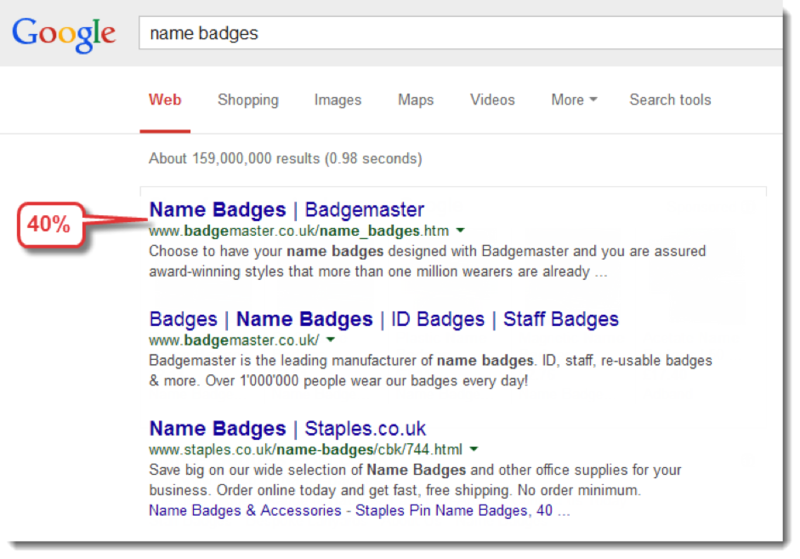Open the Maps tab
This screenshot has width=800, height=559.
coord(416,100)
